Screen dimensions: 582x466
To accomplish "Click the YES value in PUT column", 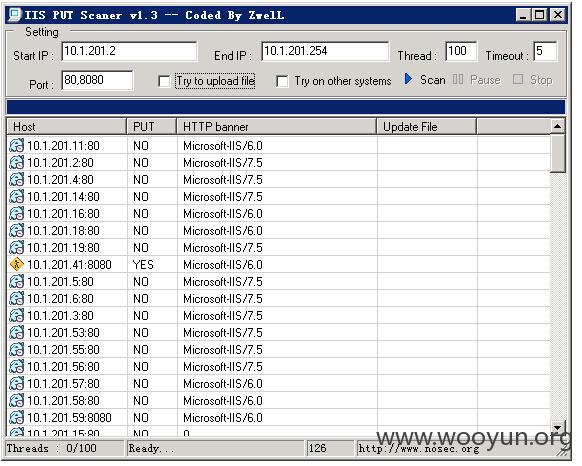I will tap(143, 265).
